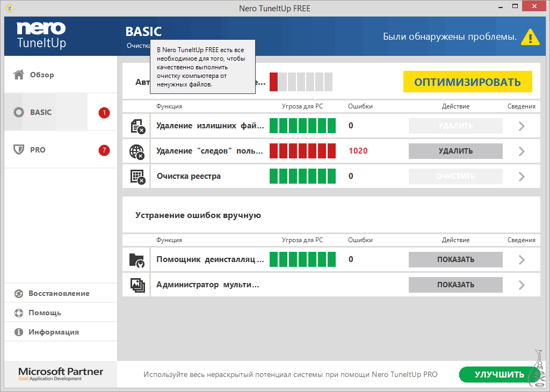Viewport: 550px width, 392px height.
Task: Click the red badge 7 next to PRO
Action: [104, 150]
